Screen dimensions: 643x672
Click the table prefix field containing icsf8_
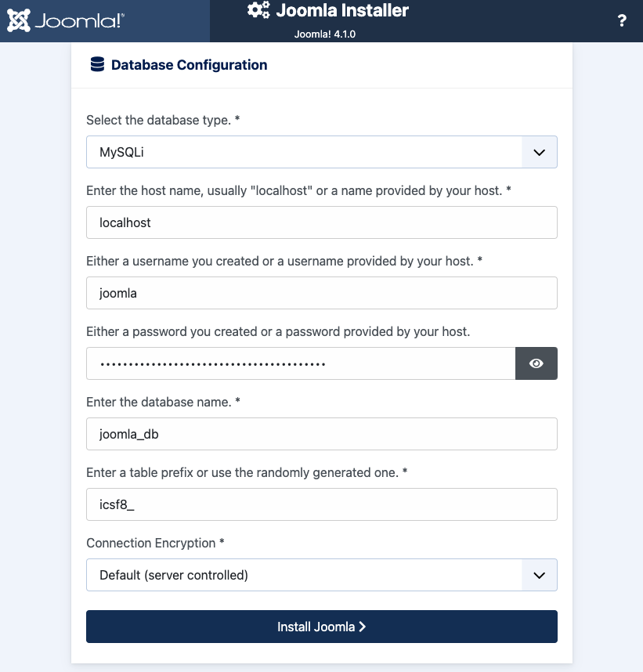[321, 504]
